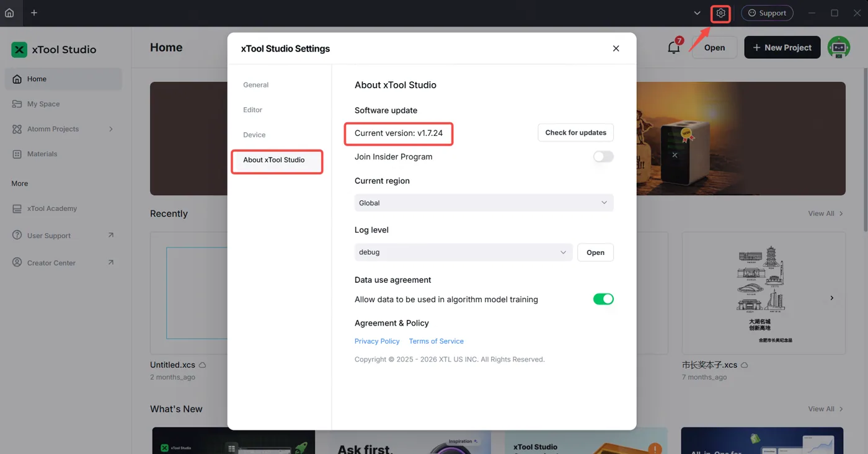Click next arrow on the Recently carousel
The image size is (868, 454).
[x=832, y=298]
